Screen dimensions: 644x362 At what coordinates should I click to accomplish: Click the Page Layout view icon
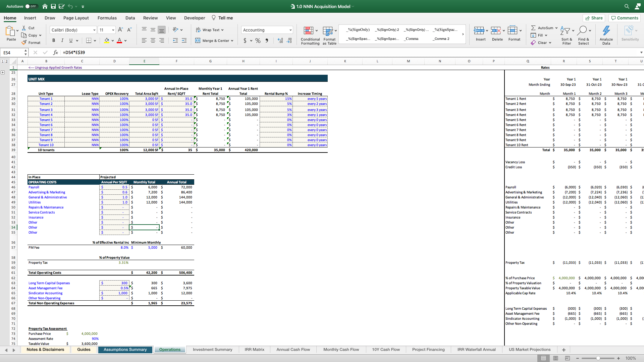(x=555, y=358)
